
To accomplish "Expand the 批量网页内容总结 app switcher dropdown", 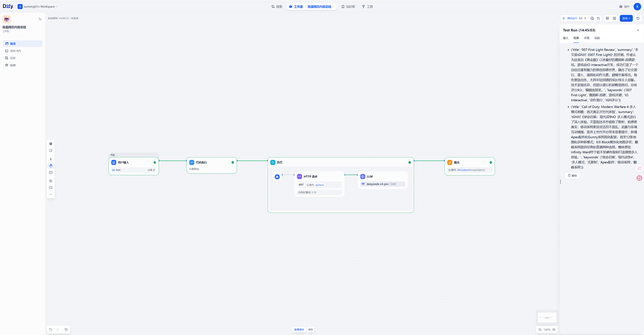I will 321,7.
